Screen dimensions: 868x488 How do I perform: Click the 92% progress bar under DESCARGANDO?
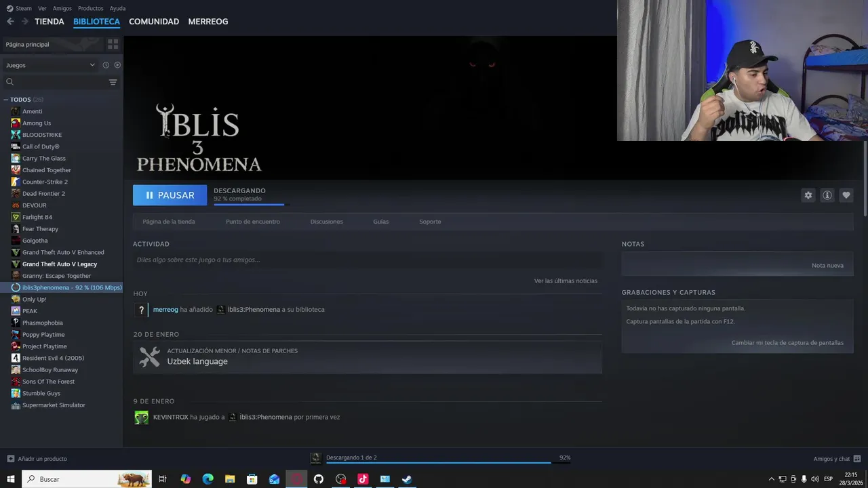coord(252,204)
